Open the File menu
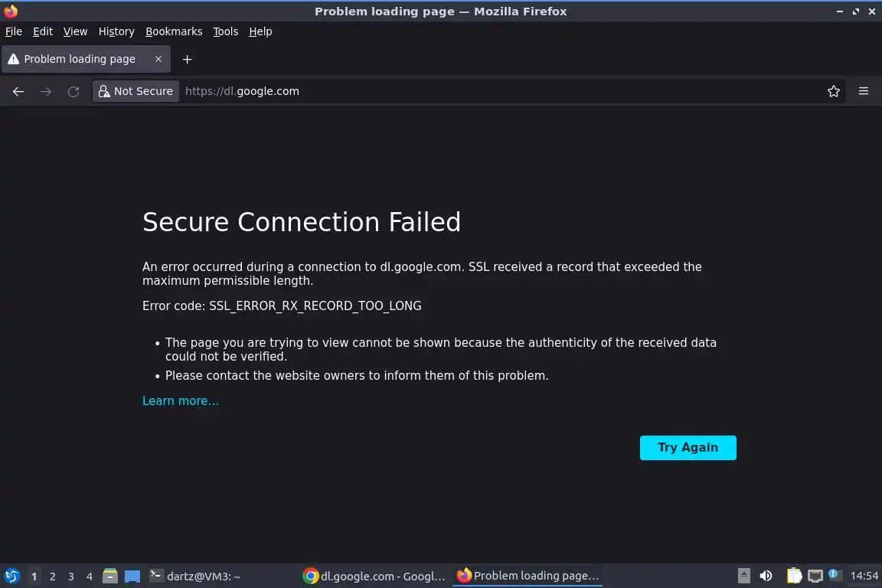The height and width of the screenshot is (588, 882). pyautogui.click(x=14, y=31)
